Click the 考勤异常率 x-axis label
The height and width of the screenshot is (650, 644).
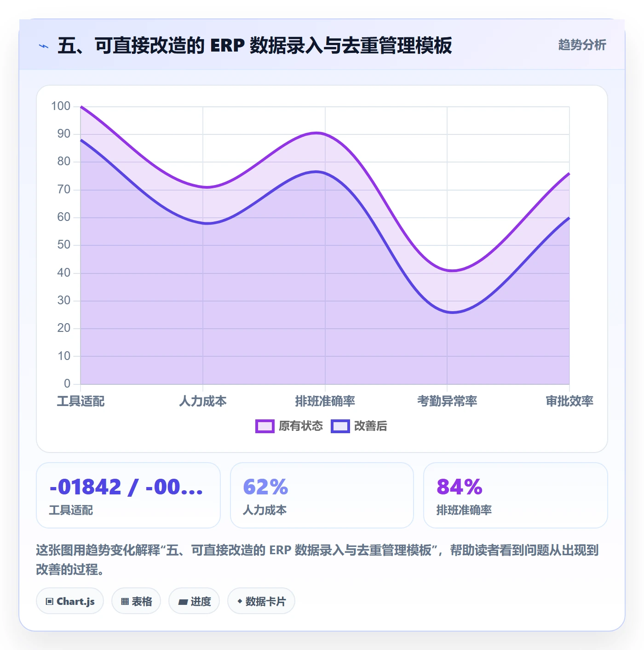(447, 401)
